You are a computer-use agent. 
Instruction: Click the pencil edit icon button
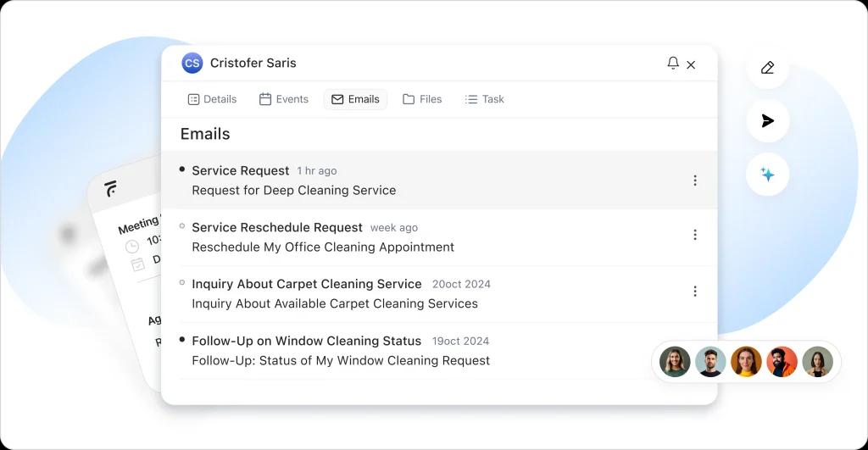(x=767, y=68)
